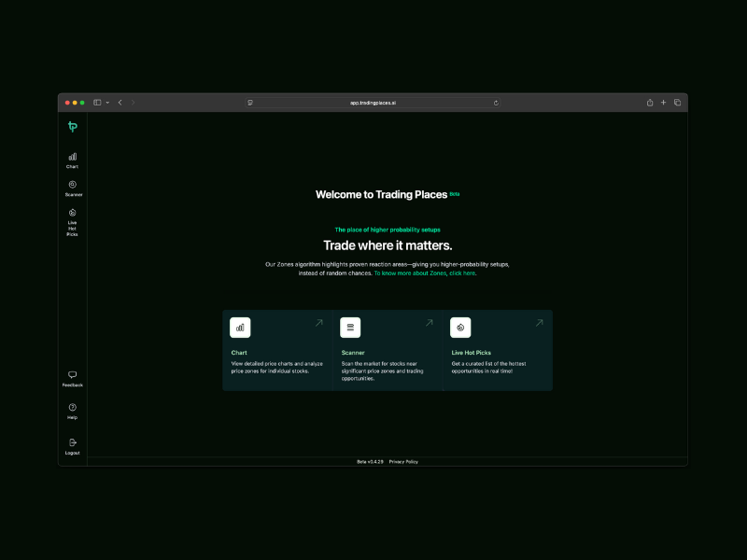Click the Trading Places logo icon
This screenshot has width=747, height=560.
click(73, 127)
